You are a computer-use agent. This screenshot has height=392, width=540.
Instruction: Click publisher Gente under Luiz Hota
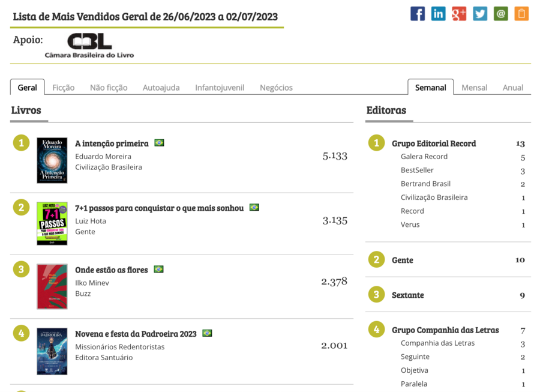[85, 232]
